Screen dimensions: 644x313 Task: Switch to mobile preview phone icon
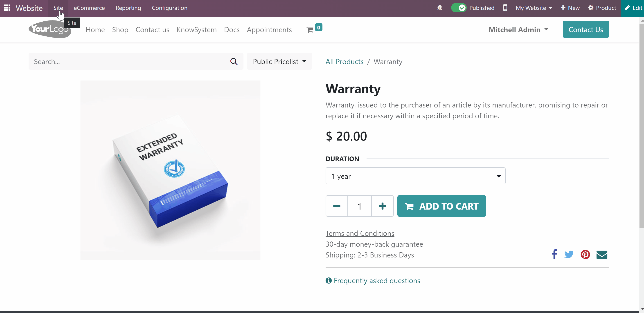pyautogui.click(x=505, y=8)
